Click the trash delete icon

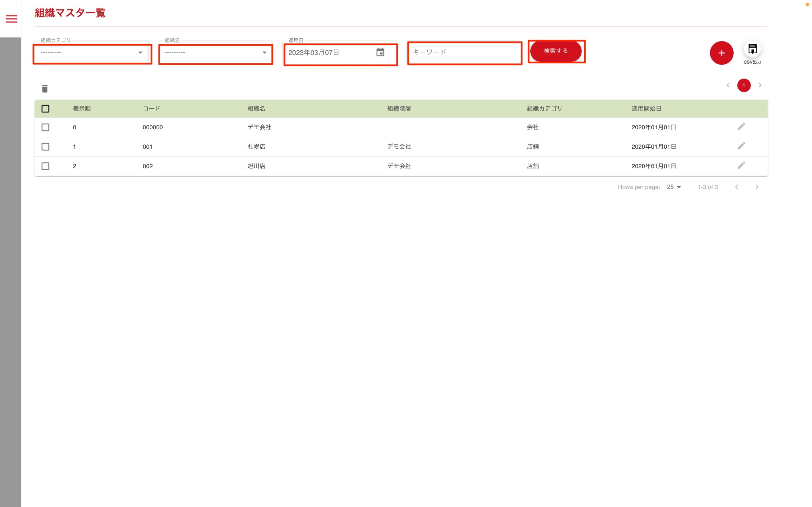pyautogui.click(x=45, y=88)
